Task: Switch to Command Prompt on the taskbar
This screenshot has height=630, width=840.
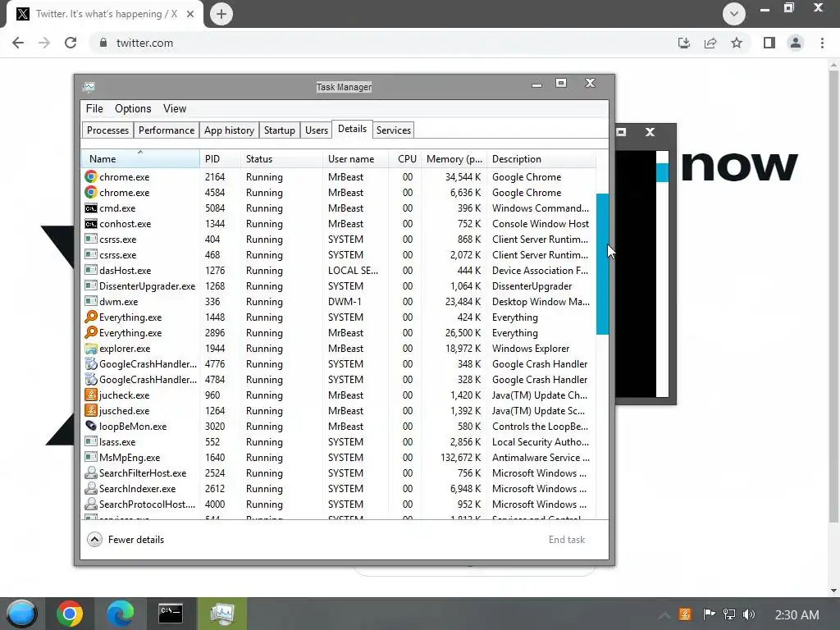Action: coord(171,614)
